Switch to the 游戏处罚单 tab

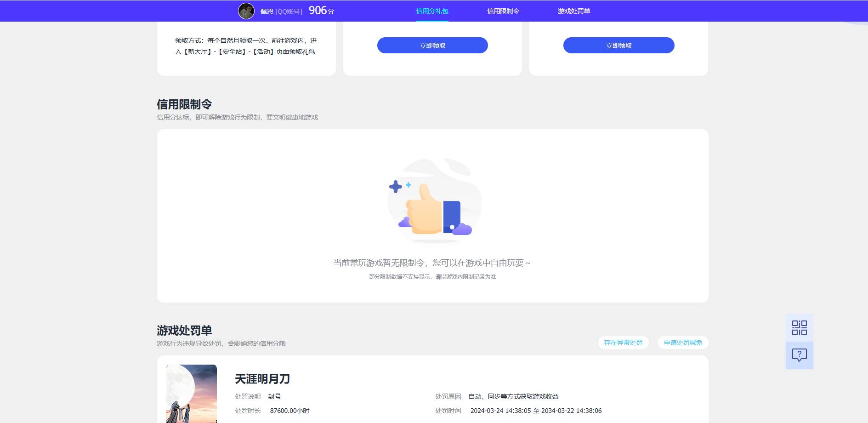tap(574, 11)
